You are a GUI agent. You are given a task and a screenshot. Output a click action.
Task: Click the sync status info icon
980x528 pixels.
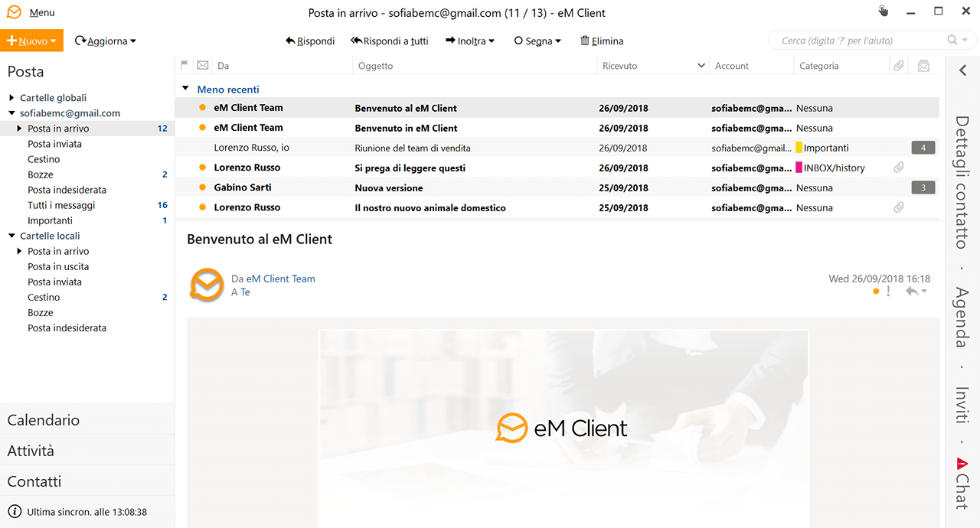click(15, 511)
